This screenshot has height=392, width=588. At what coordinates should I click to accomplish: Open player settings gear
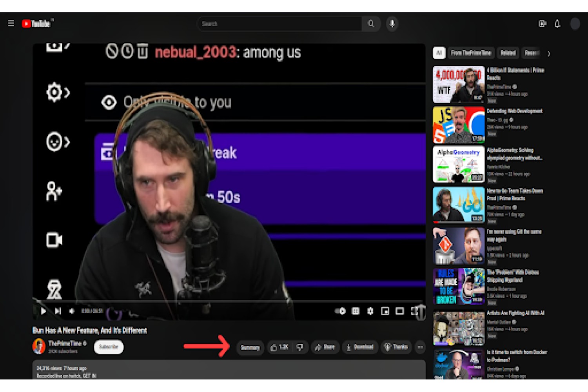(x=370, y=311)
